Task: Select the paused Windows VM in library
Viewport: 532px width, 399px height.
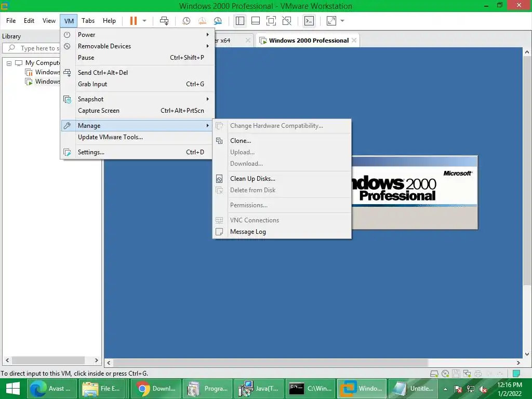Action: 43,72
